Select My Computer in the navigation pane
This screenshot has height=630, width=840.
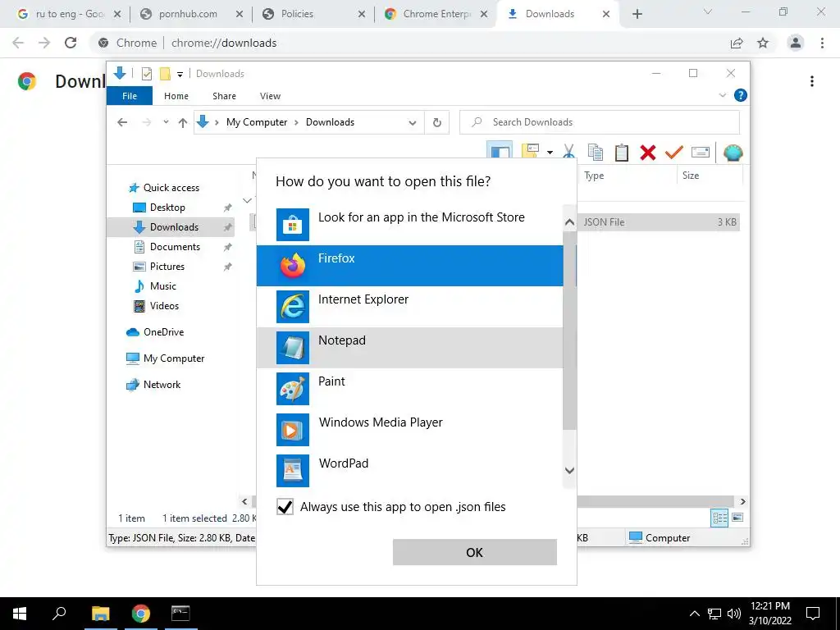[166, 358]
